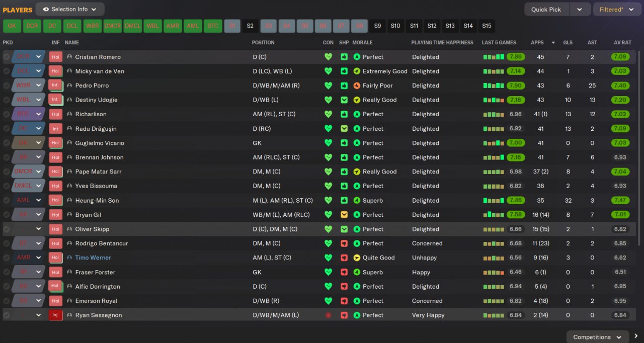Viewport: 644px width, 343px height.
Task: Toggle the selection check for Richarlison
Action: click(7, 114)
